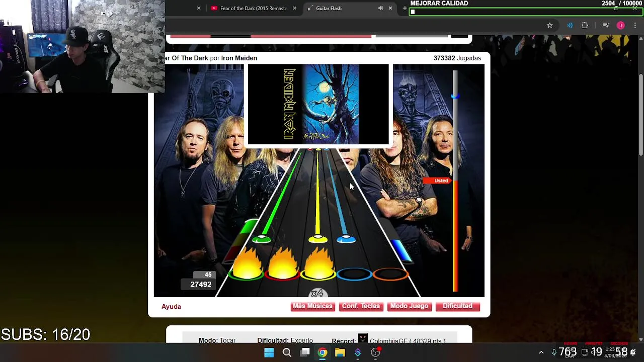Click the Iron Maiden artist name

(239, 58)
